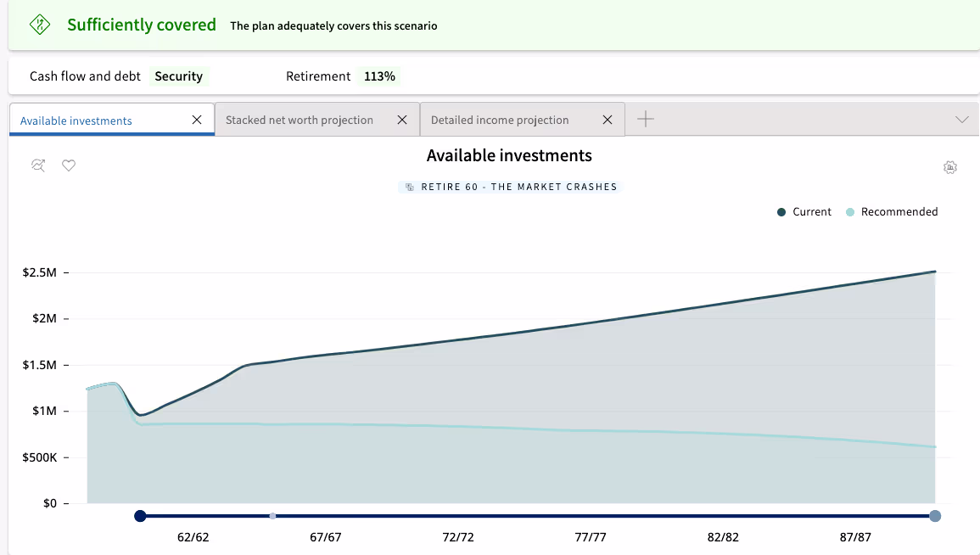Expand the tab list chevron dropdown

tap(962, 120)
